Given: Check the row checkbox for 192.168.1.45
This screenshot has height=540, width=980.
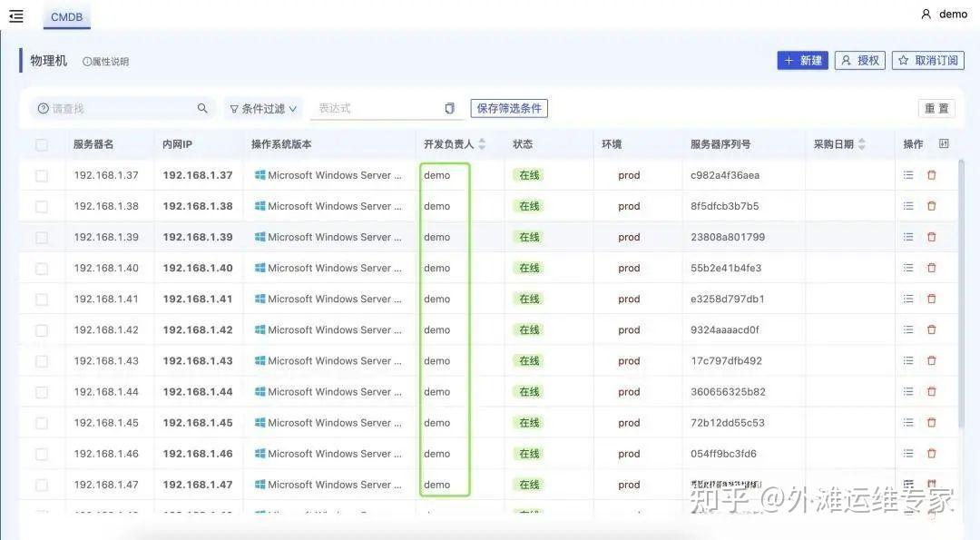Looking at the screenshot, I should (41, 422).
